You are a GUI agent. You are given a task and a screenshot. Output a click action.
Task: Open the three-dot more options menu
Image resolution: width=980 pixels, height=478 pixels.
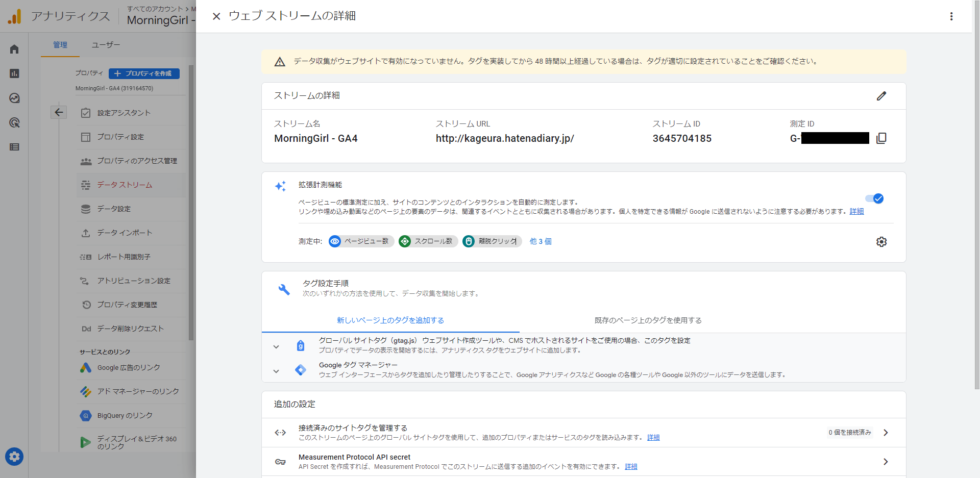pyautogui.click(x=951, y=16)
